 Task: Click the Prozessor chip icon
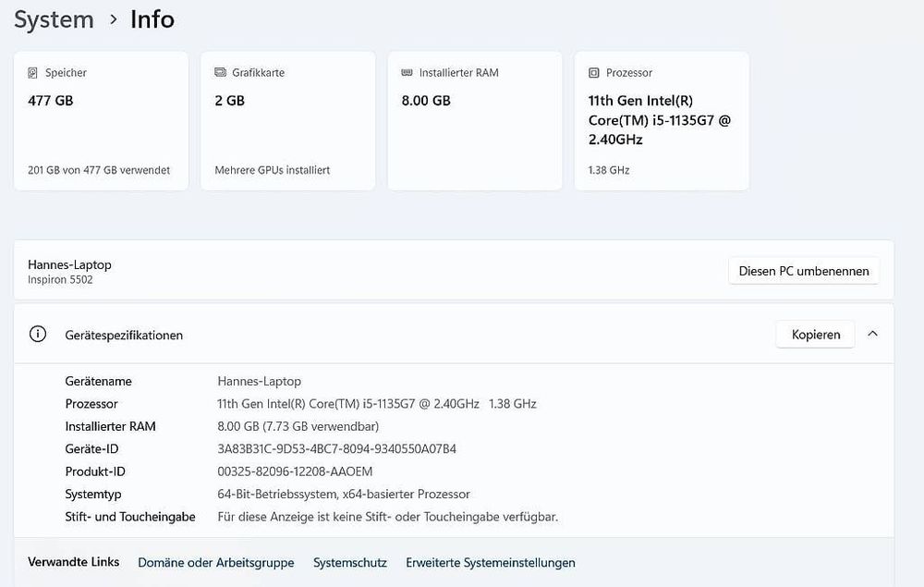593,72
